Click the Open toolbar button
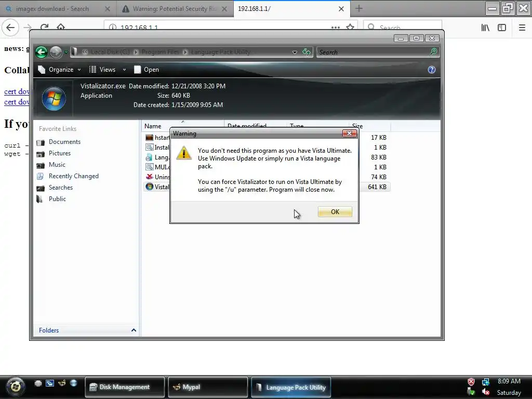This screenshot has width=532, height=399. 147,70
